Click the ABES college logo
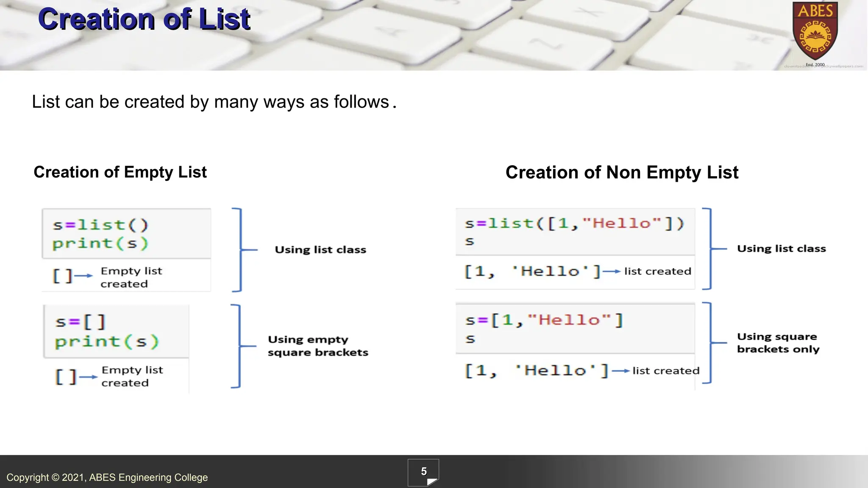This screenshot has height=488, width=868. [x=815, y=34]
